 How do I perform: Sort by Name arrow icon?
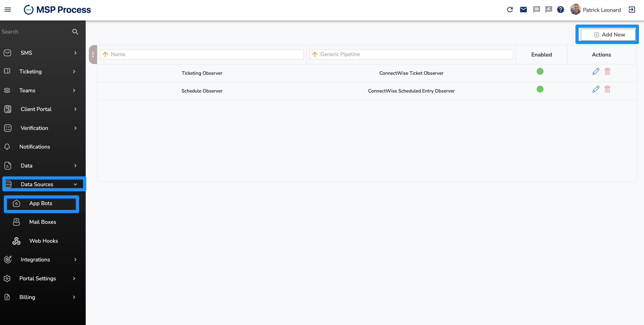coord(105,54)
